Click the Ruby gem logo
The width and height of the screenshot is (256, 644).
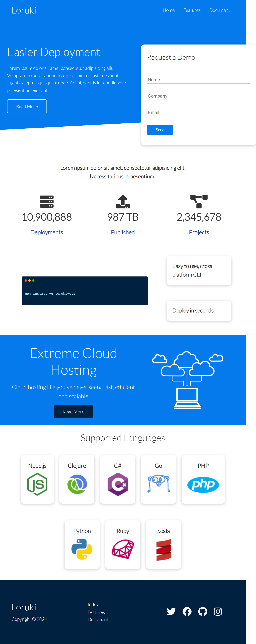click(123, 549)
